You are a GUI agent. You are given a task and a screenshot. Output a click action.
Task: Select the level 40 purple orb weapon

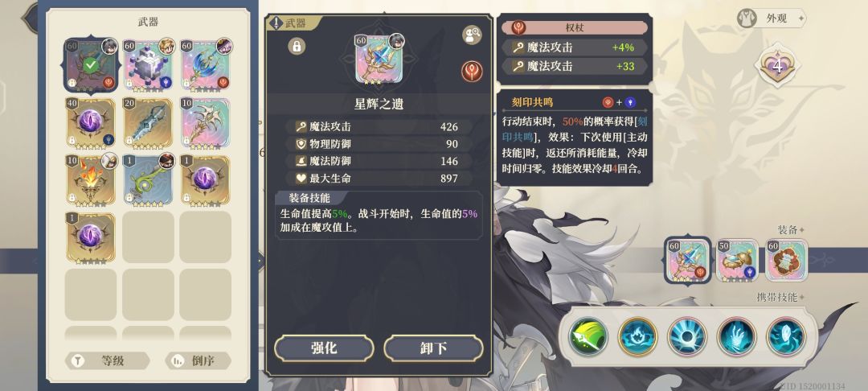click(x=91, y=123)
